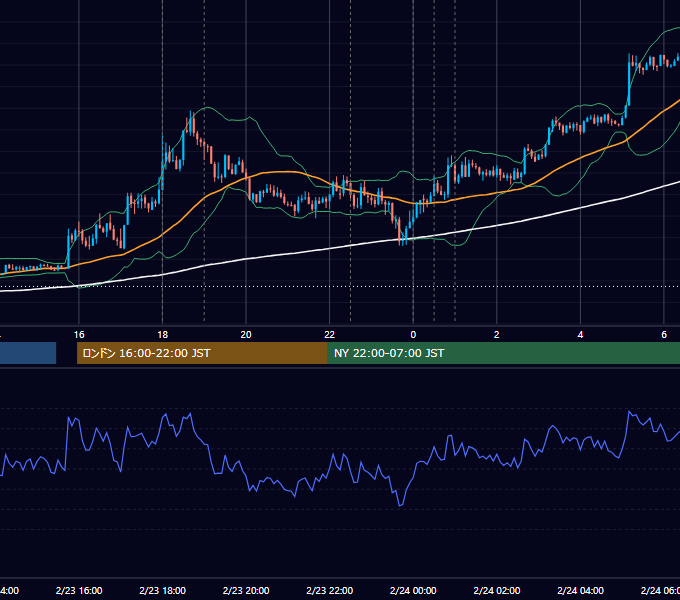The width and height of the screenshot is (680, 600).
Task: Click the 4 hour label on upper axis
Action: point(580,335)
